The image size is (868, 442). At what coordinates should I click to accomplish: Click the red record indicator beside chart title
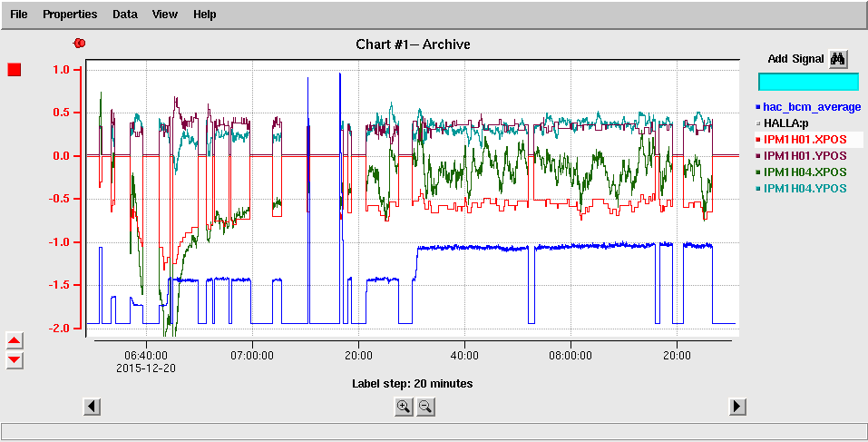tap(80, 44)
